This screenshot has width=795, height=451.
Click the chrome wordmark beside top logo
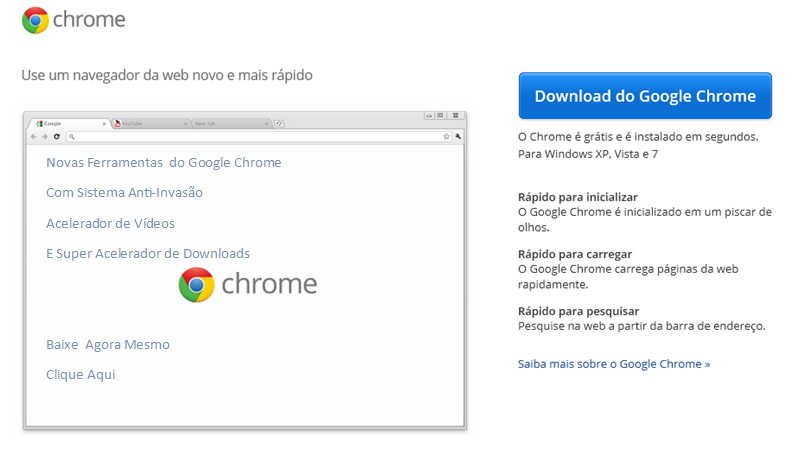[x=89, y=20]
